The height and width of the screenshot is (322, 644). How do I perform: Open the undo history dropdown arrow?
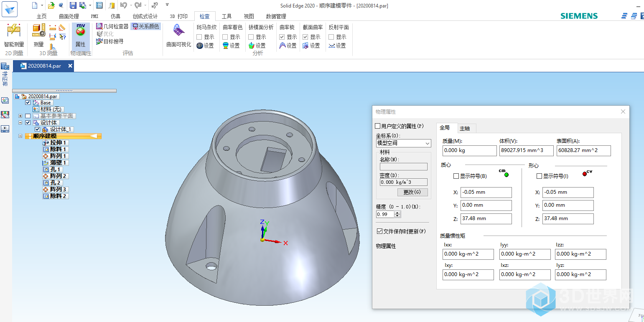pyautogui.click(x=130, y=5)
